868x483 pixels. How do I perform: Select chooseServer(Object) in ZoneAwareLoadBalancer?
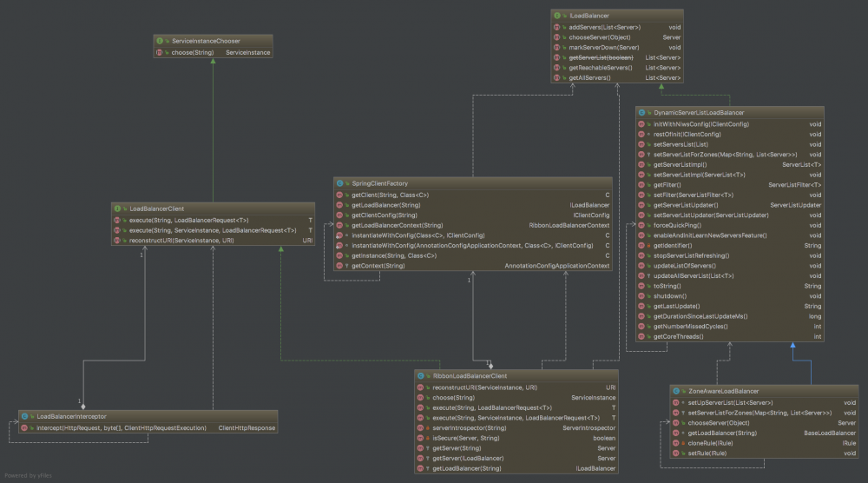coord(764,422)
